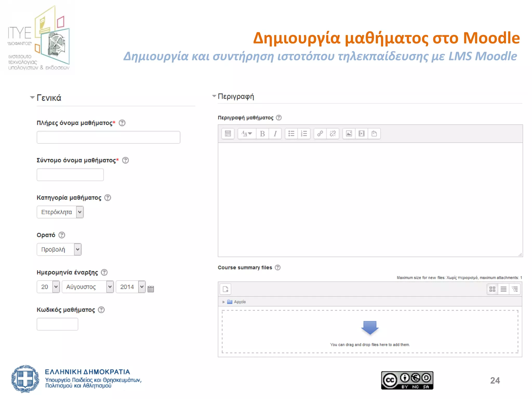
Task: Switch file manager to icon view
Action: (x=492, y=289)
